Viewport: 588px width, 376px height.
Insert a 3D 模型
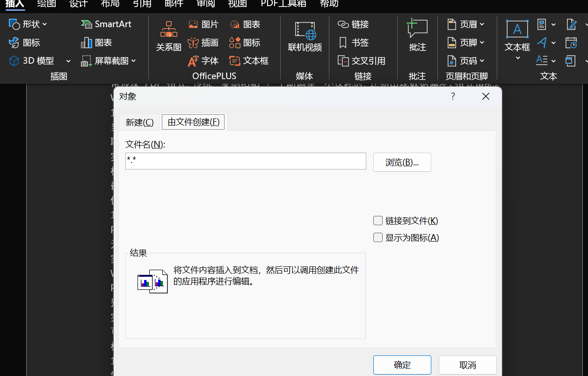tap(30, 60)
